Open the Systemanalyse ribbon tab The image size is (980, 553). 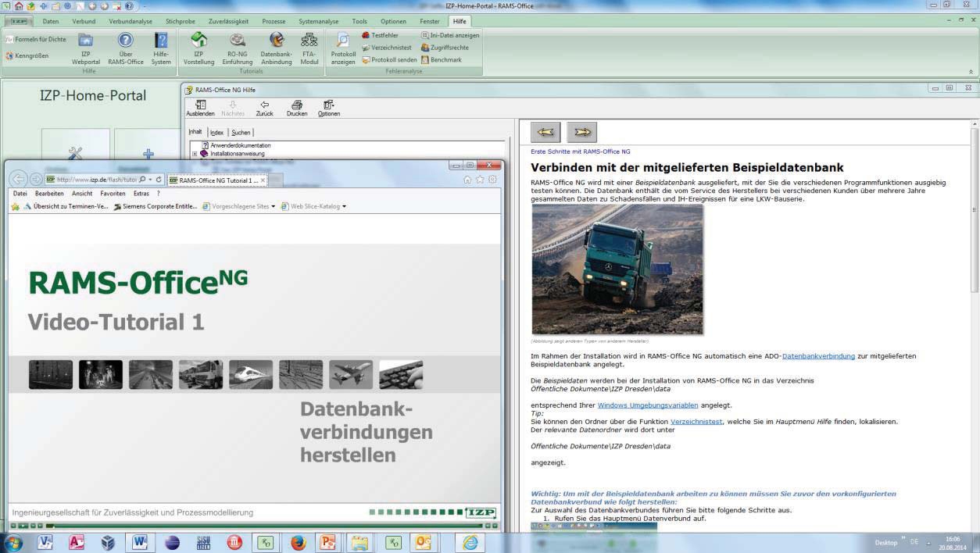[x=319, y=21]
